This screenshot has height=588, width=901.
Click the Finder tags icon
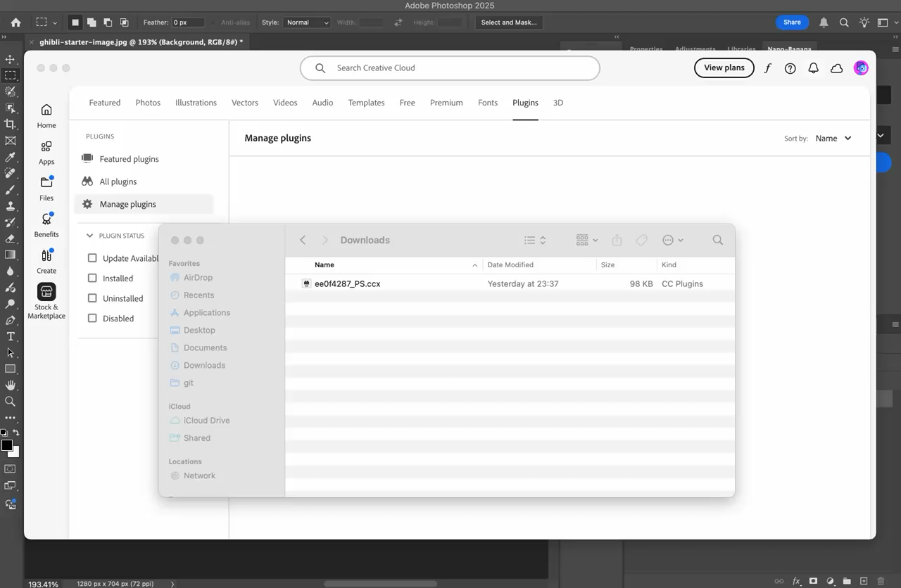[641, 240]
